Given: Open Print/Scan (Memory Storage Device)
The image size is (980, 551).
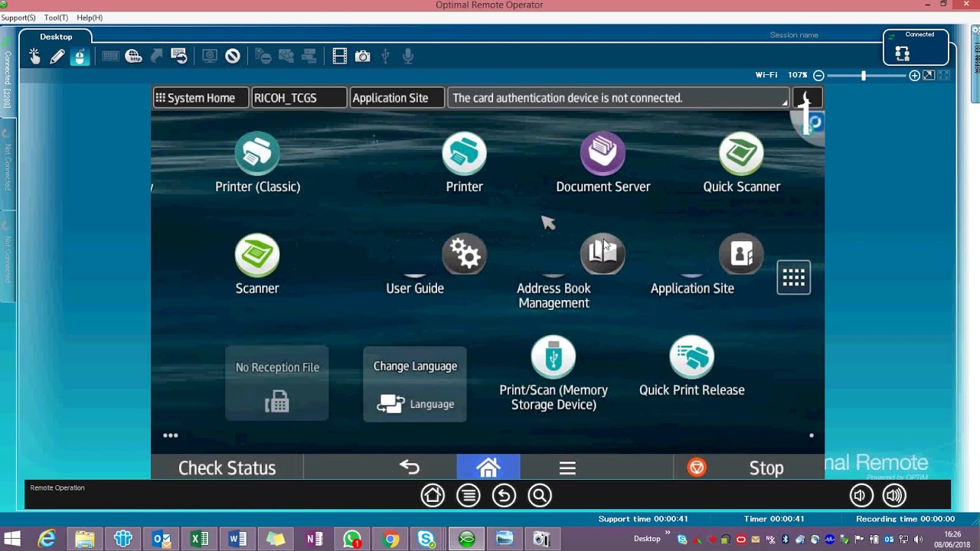Looking at the screenshot, I should click(554, 357).
